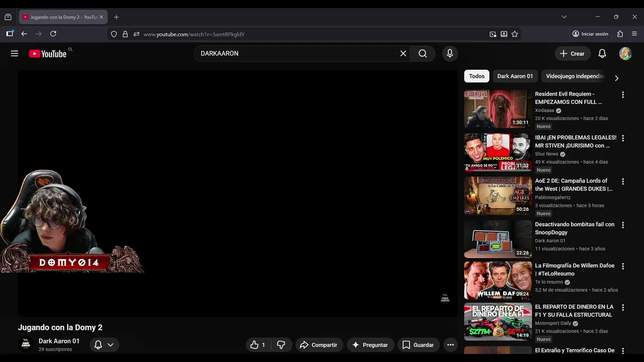644x362 pixels.
Task: Click Iniciar sesión in browser toolbar
Action: pos(590,34)
